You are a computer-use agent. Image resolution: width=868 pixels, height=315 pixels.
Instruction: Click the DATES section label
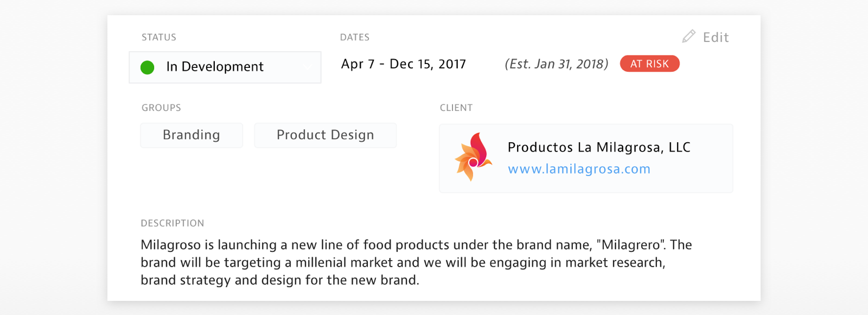click(355, 37)
